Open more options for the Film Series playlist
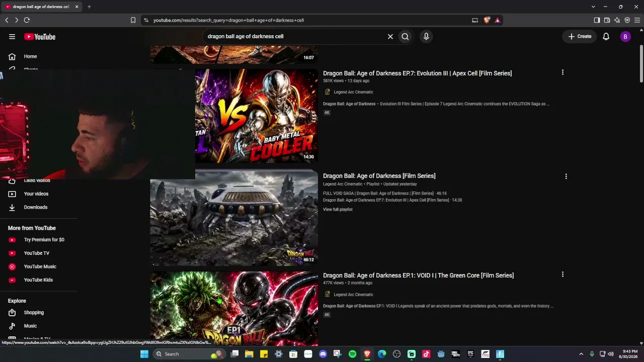The height and width of the screenshot is (362, 644). [566, 176]
